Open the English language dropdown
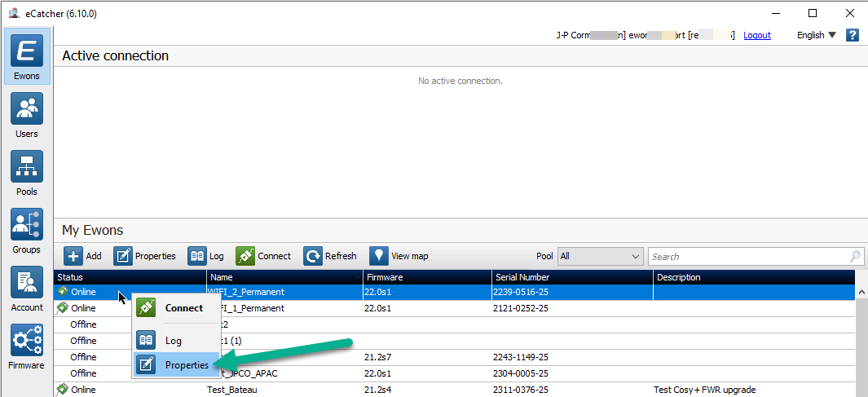The height and width of the screenshot is (397, 868). tap(817, 35)
